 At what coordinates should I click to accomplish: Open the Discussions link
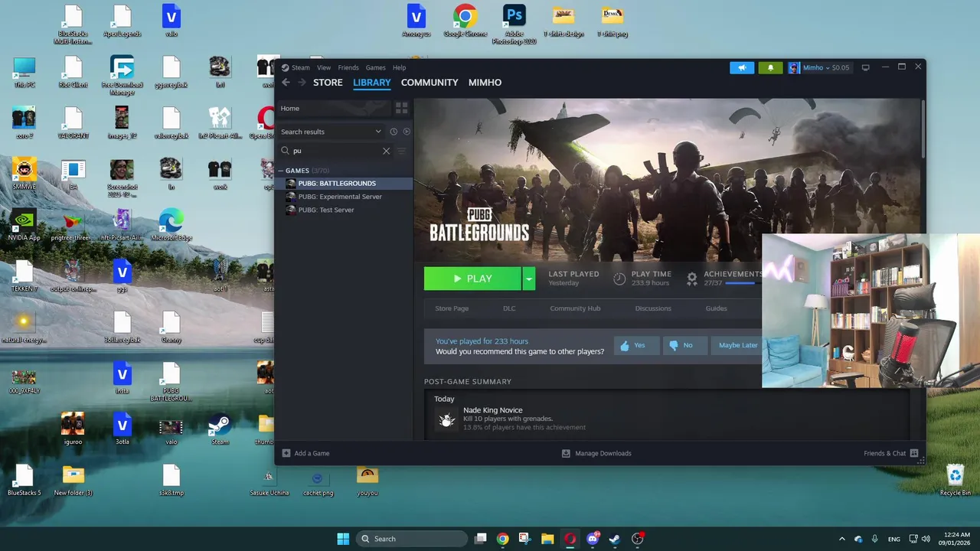[x=653, y=308]
